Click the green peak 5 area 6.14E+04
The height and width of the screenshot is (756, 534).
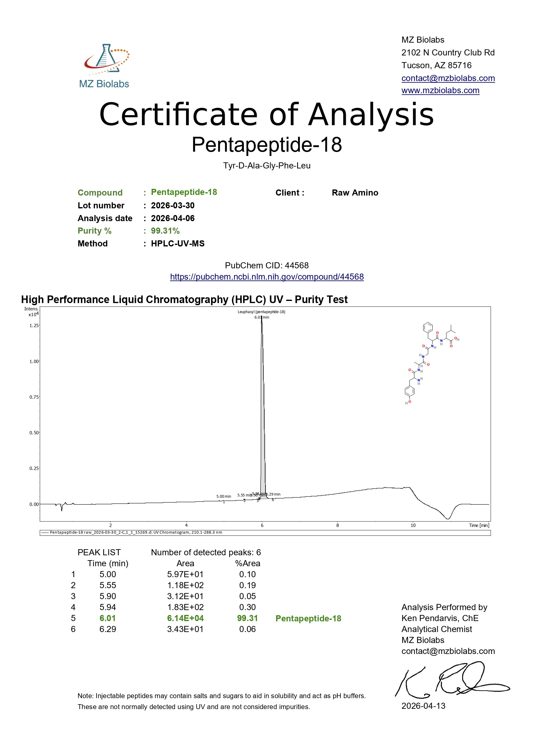(185, 618)
